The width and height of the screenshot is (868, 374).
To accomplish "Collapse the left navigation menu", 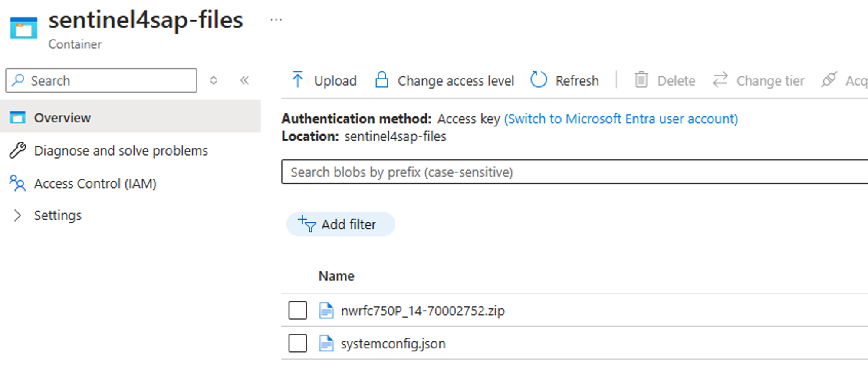I will pos(244,80).
